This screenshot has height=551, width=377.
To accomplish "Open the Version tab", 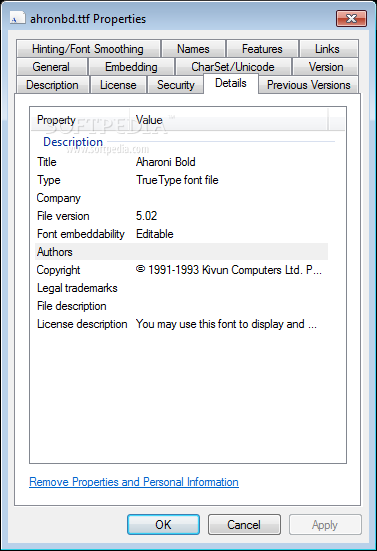I will pyautogui.click(x=326, y=67).
